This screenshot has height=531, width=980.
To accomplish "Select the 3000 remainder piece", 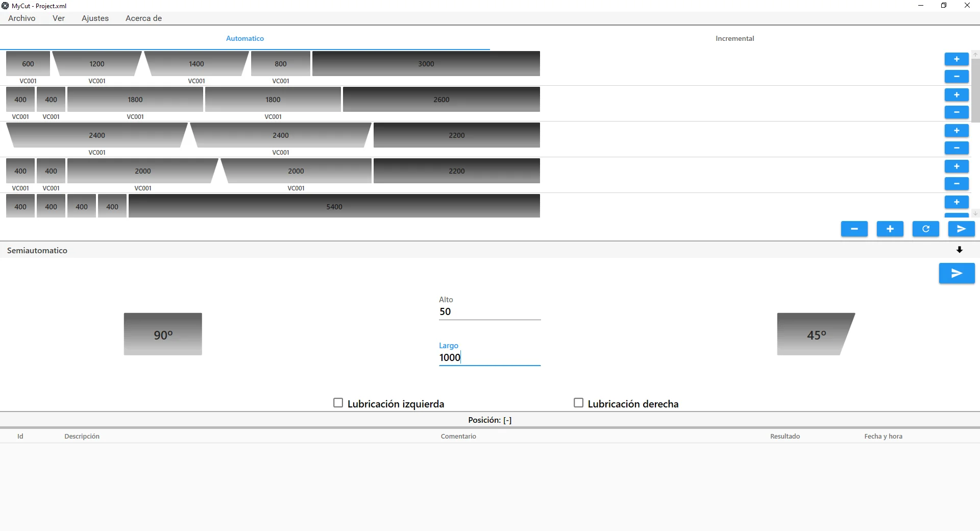I will [x=426, y=64].
